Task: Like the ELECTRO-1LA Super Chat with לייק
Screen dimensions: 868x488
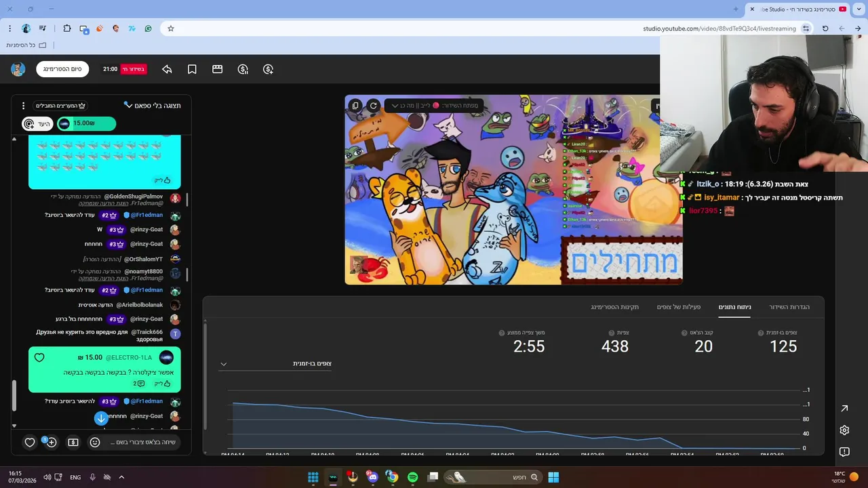Action: (x=163, y=384)
